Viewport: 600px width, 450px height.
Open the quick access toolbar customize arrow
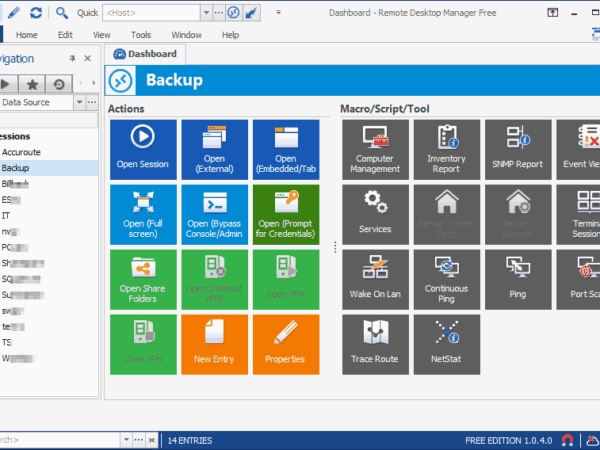[x=279, y=12]
